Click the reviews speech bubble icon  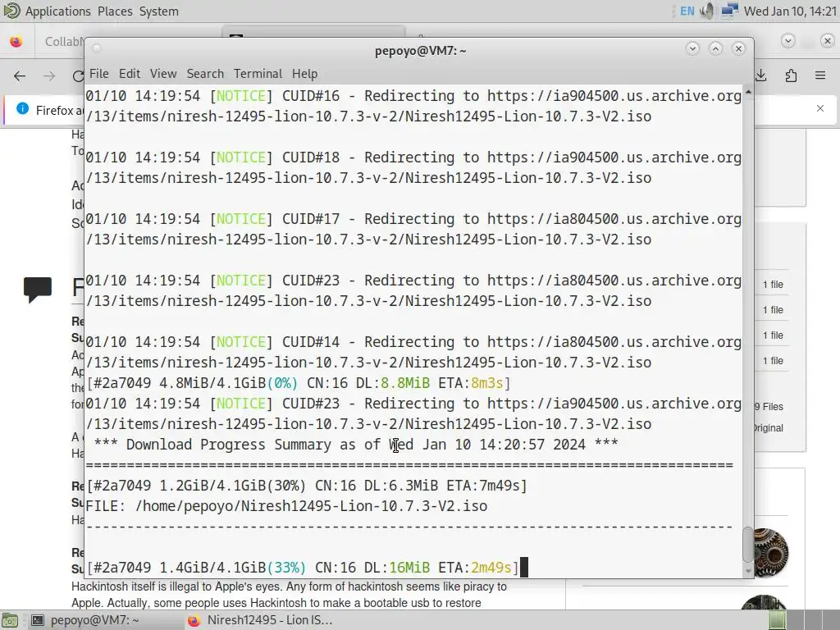(x=38, y=290)
